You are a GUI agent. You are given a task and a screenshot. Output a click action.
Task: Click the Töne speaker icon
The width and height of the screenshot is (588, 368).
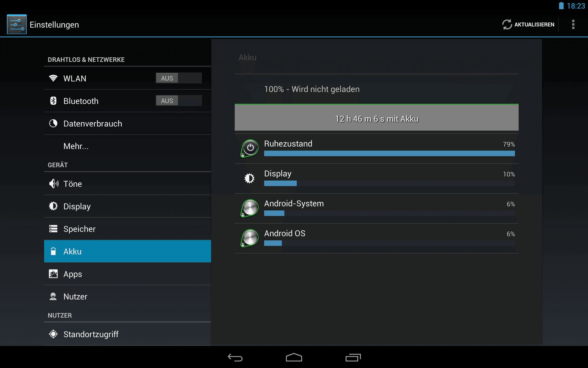coord(54,184)
